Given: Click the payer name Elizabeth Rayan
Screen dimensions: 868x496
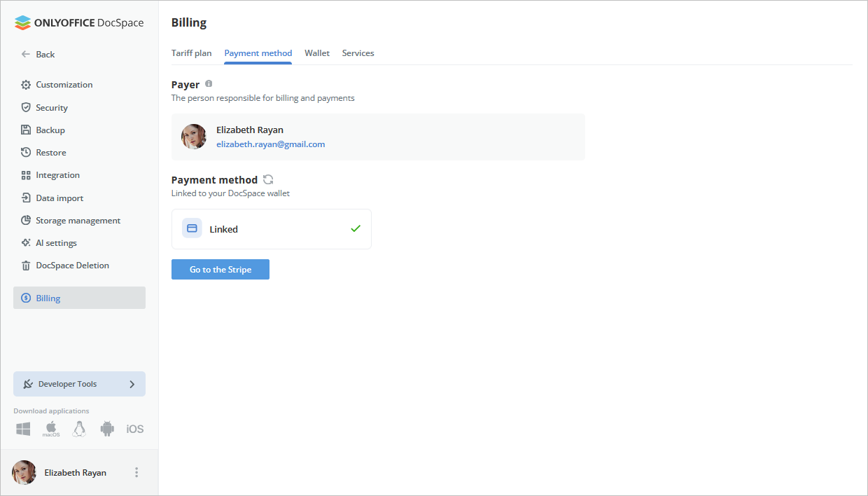Looking at the screenshot, I should [x=250, y=130].
